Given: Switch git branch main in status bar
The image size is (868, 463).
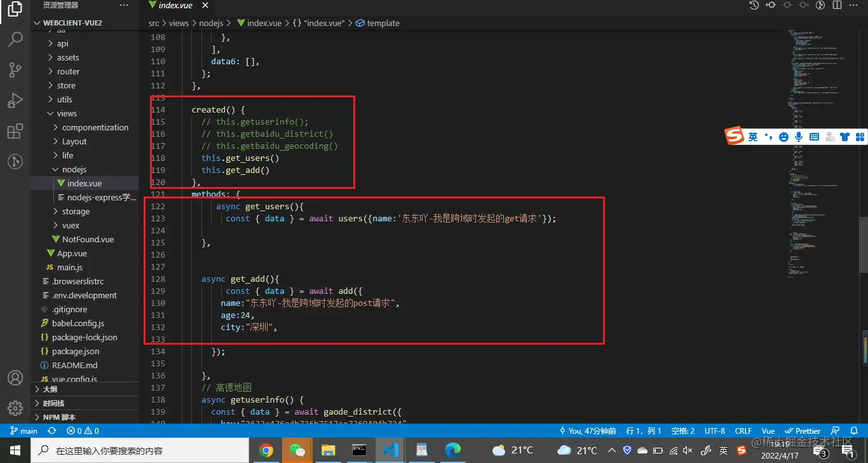Looking at the screenshot, I should [24, 431].
